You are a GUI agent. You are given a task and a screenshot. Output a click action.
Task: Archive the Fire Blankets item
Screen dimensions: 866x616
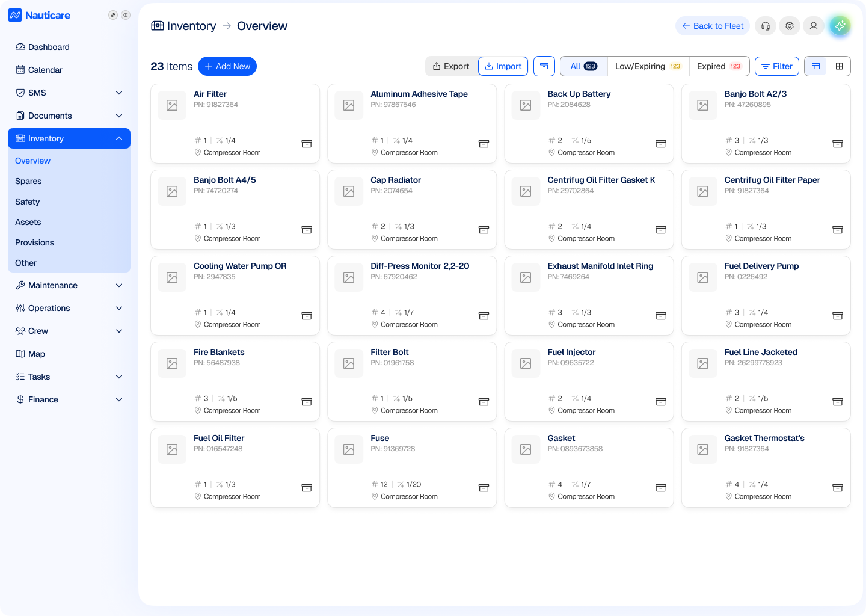pos(307,402)
